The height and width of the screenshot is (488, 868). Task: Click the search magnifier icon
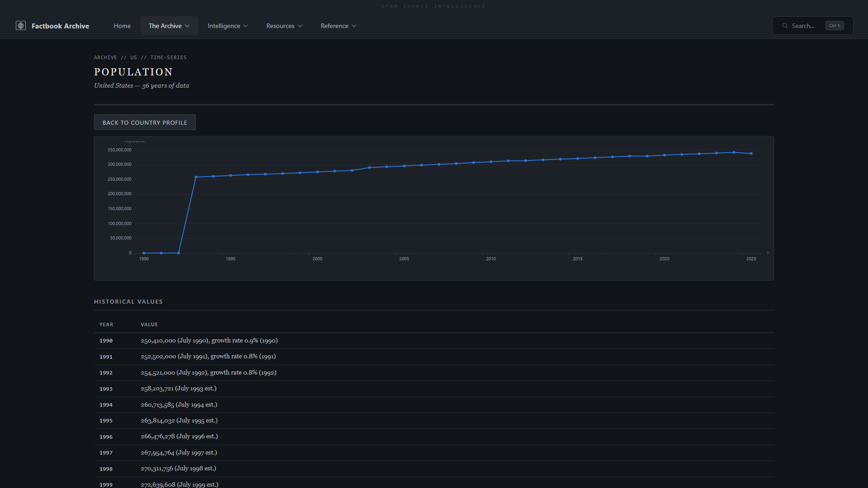pos(785,26)
